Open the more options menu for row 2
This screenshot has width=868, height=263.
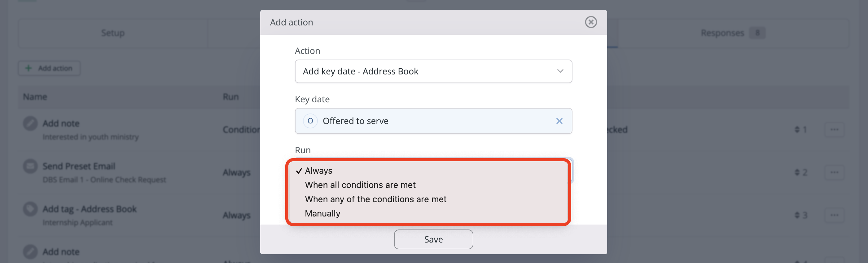pyautogui.click(x=834, y=173)
